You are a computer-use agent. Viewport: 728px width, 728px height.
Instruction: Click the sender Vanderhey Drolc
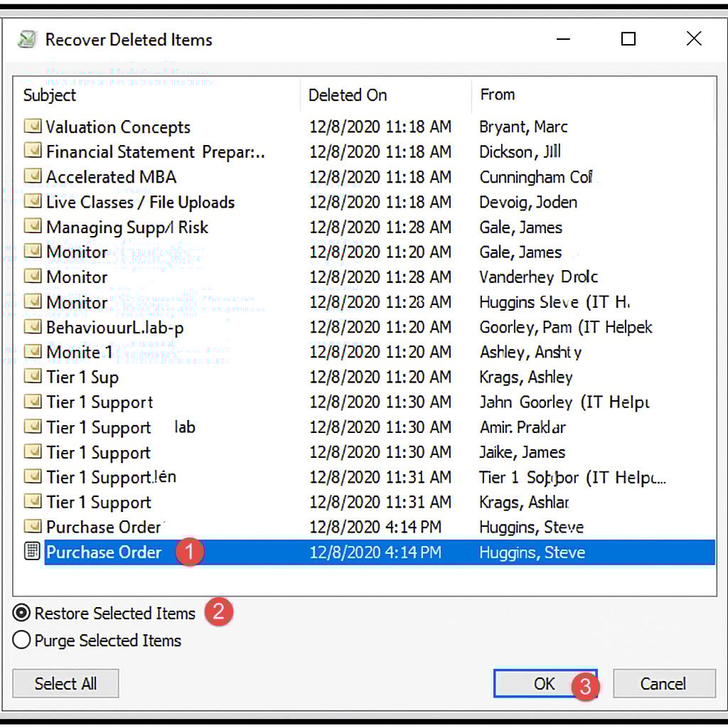(539, 277)
